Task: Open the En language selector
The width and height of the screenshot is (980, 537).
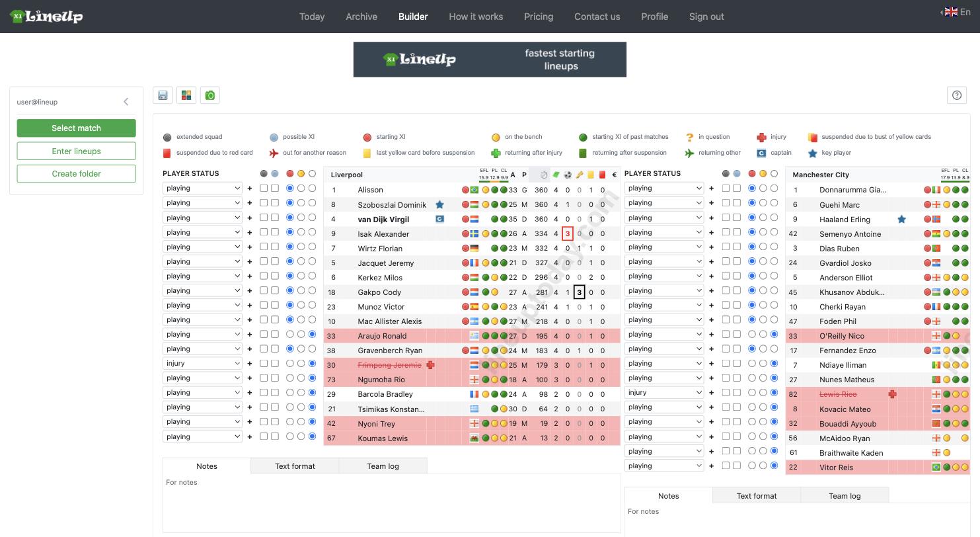Action: [x=956, y=12]
